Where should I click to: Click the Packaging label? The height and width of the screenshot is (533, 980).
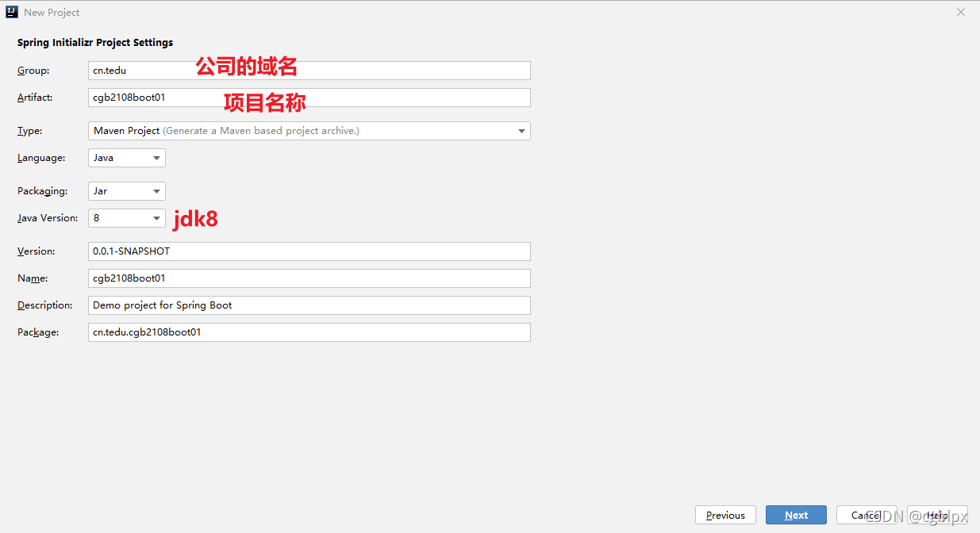tap(42, 191)
